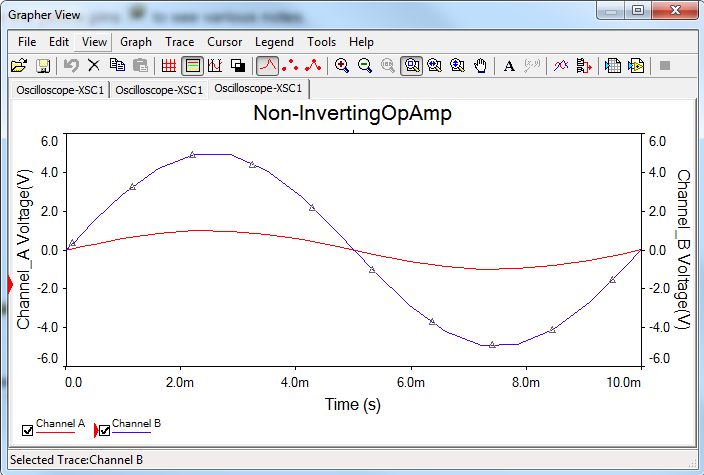Uncheck the Channel A trace checkbox

(27, 431)
